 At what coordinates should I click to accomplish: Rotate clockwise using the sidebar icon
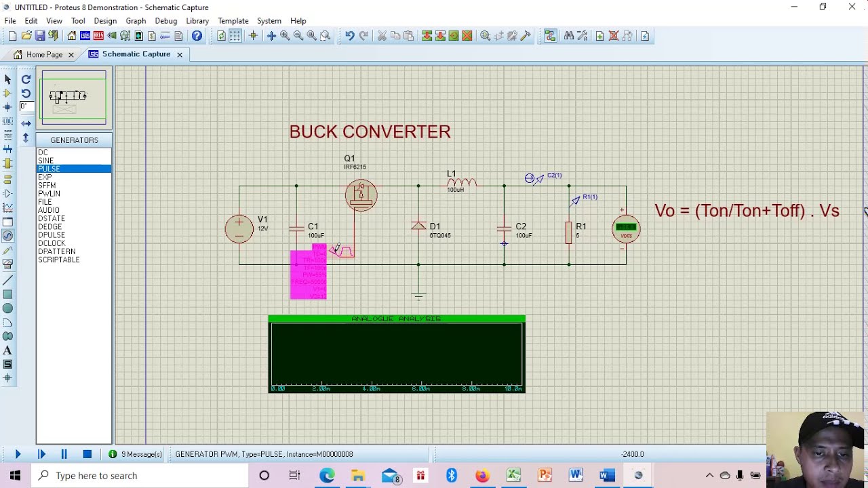26,79
